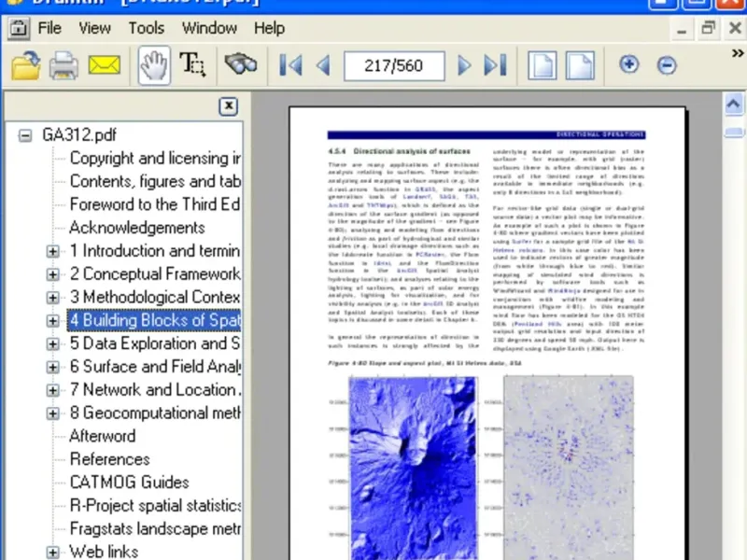Close the inner document window
The width and height of the screenshot is (747, 560).
coord(735,29)
